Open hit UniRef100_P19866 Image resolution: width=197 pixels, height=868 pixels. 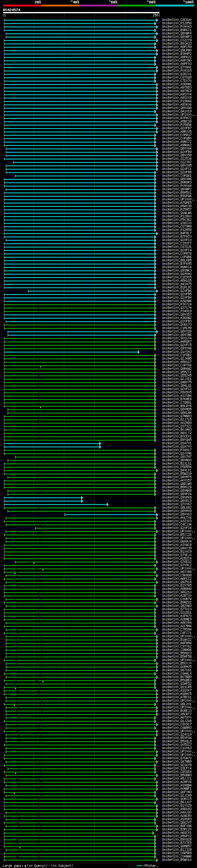(x=176, y=101)
